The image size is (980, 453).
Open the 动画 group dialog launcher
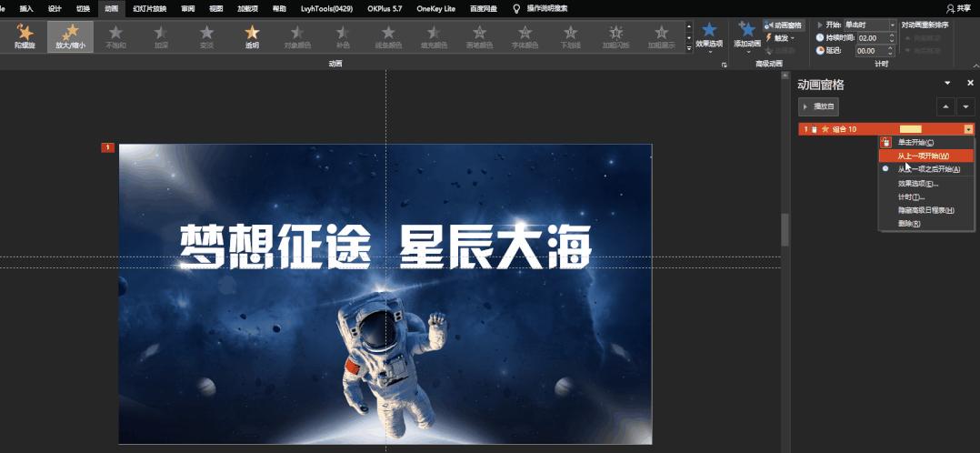coord(725,65)
